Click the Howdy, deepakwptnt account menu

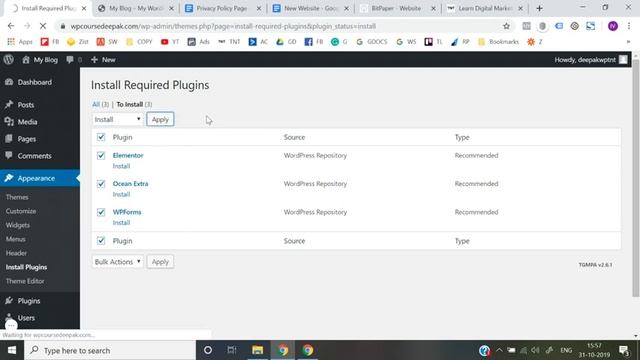click(x=590, y=60)
